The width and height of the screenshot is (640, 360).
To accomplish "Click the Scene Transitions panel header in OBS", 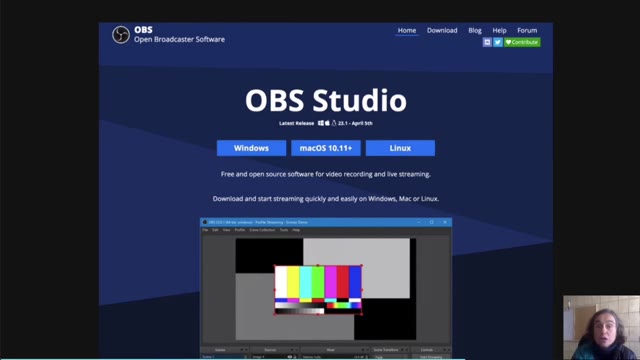I will point(386,350).
